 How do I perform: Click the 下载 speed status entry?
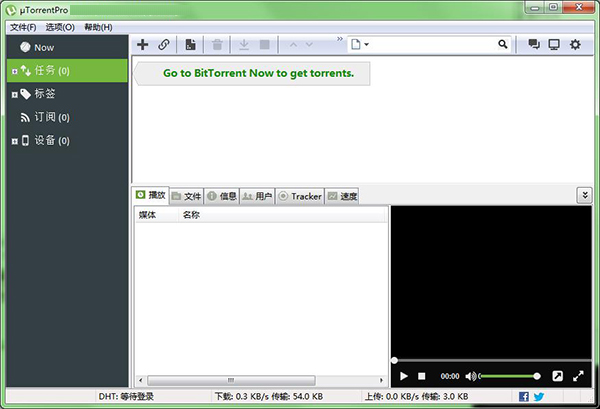269,397
